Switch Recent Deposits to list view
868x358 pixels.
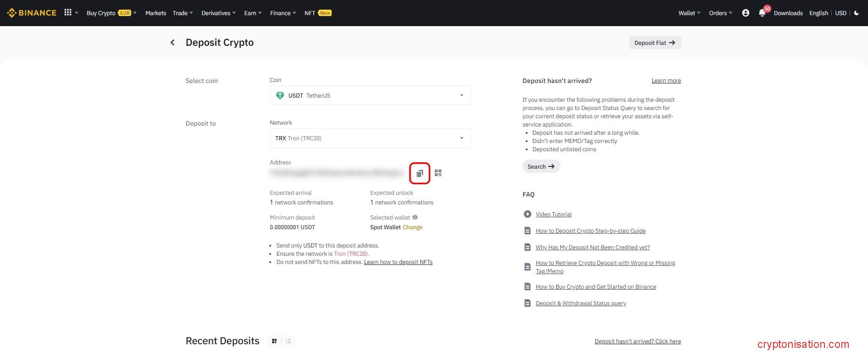pos(288,341)
